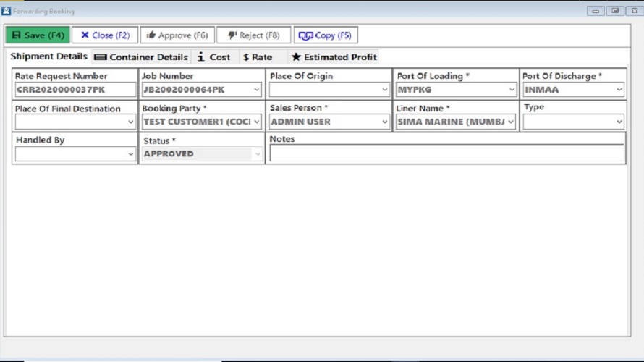
Task: Expand the Place Of Origin dropdown
Action: point(384,90)
